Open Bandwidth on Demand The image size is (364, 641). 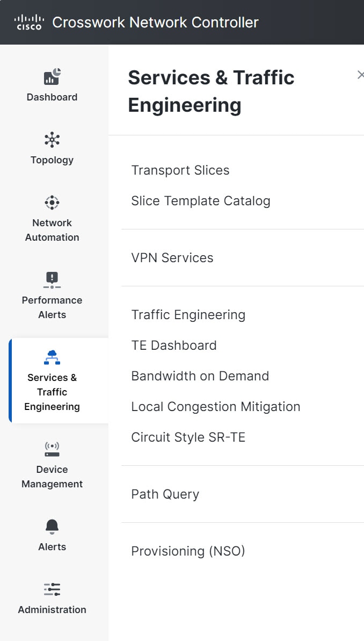pyautogui.click(x=200, y=376)
